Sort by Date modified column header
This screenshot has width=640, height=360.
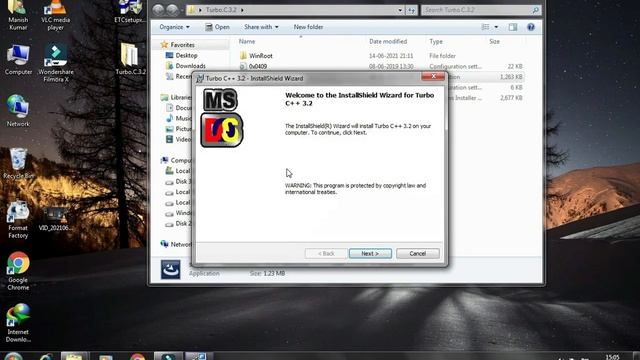coord(388,42)
